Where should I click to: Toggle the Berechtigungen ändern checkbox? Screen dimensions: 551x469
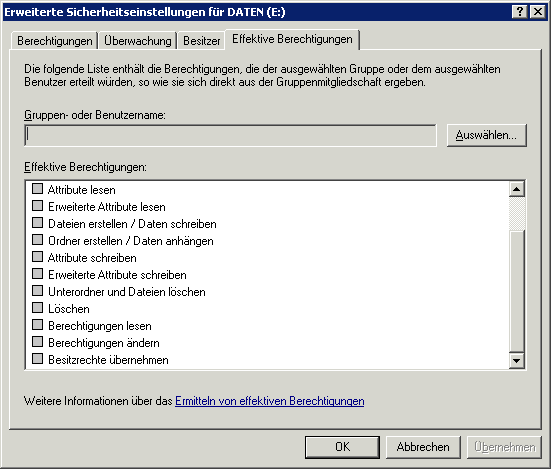point(37,342)
